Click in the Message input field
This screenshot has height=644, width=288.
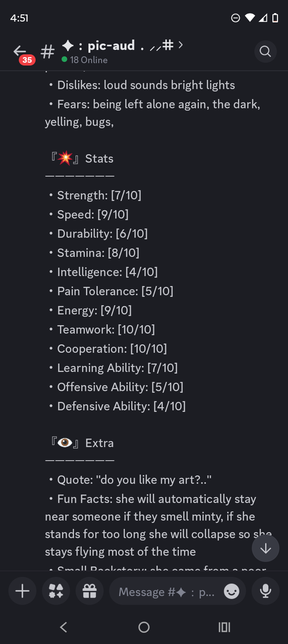click(x=166, y=592)
